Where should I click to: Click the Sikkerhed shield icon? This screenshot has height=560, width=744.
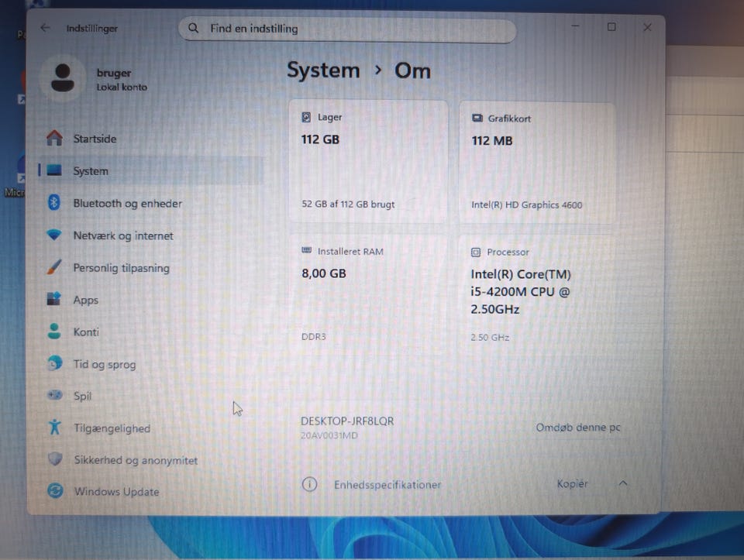click(55, 459)
